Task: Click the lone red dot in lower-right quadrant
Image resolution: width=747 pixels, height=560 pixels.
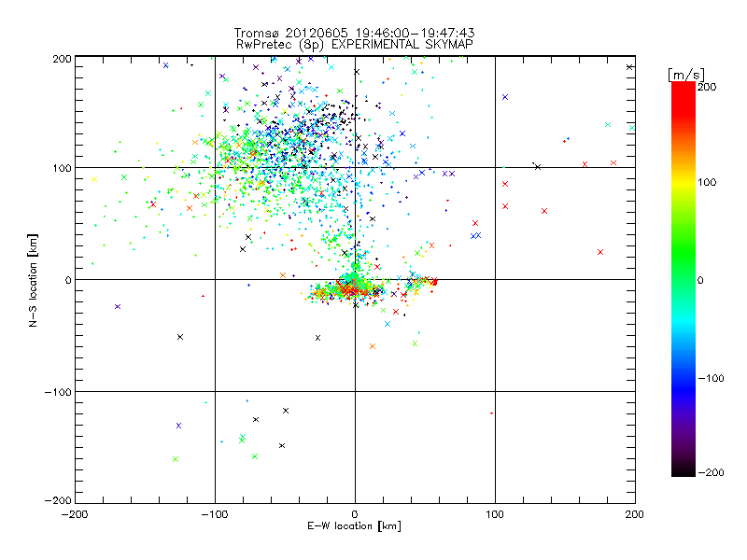Action: pos(492,413)
